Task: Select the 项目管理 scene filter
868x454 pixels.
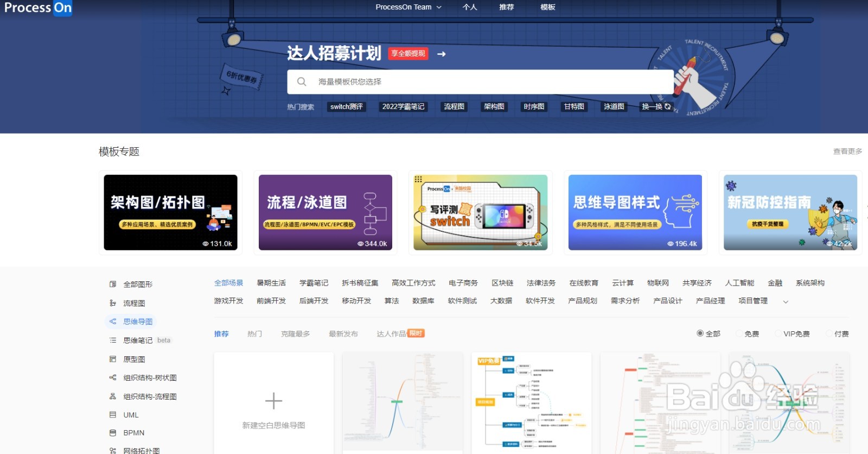Action: point(753,301)
